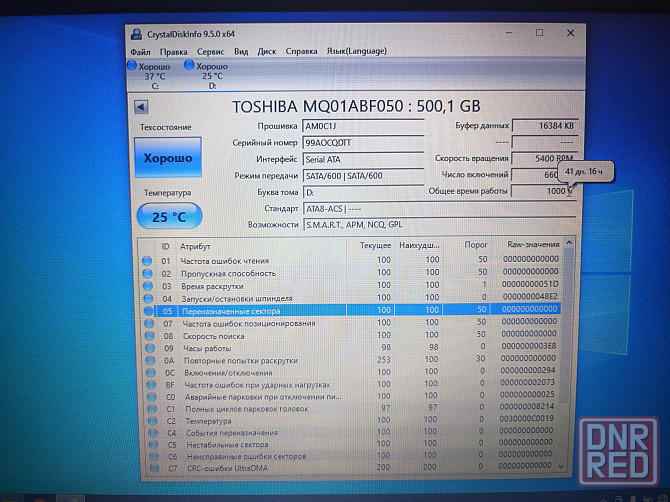
Task: Click the buffer size field 16384 KB
Action: (x=545, y=126)
